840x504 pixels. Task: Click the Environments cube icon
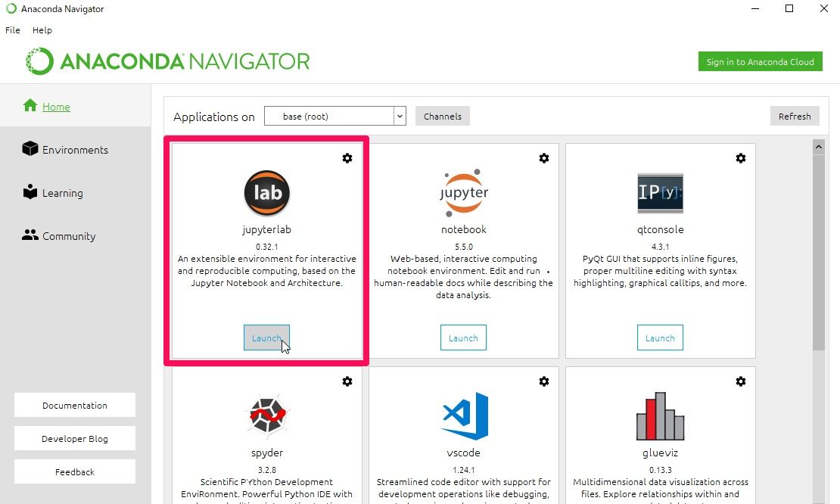30,148
